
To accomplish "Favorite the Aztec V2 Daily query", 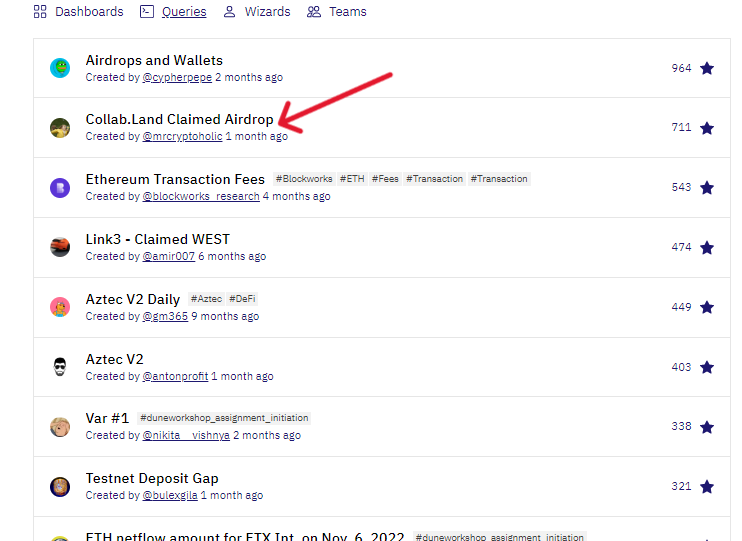I will click(x=707, y=307).
